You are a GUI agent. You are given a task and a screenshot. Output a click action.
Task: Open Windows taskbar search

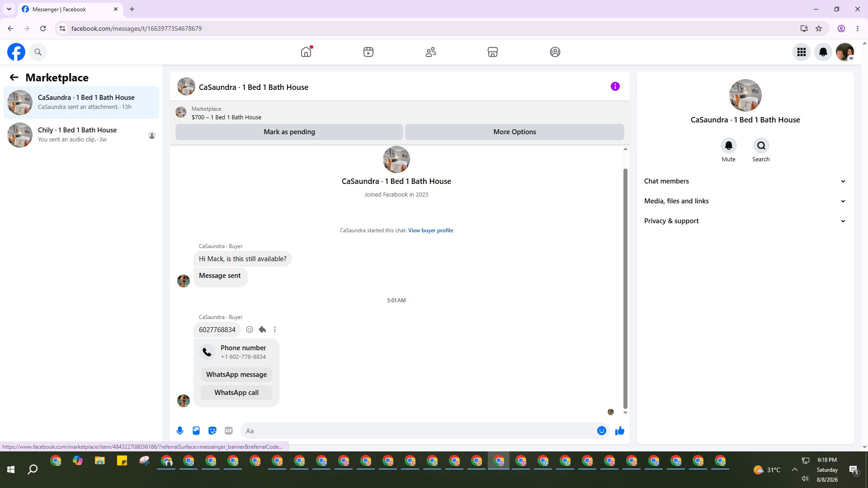[33, 470]
